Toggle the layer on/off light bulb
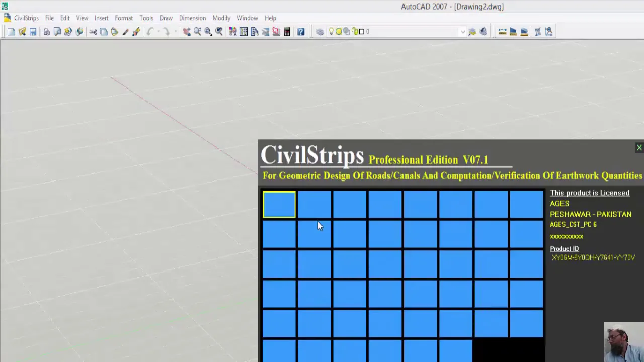 (331, 31)
